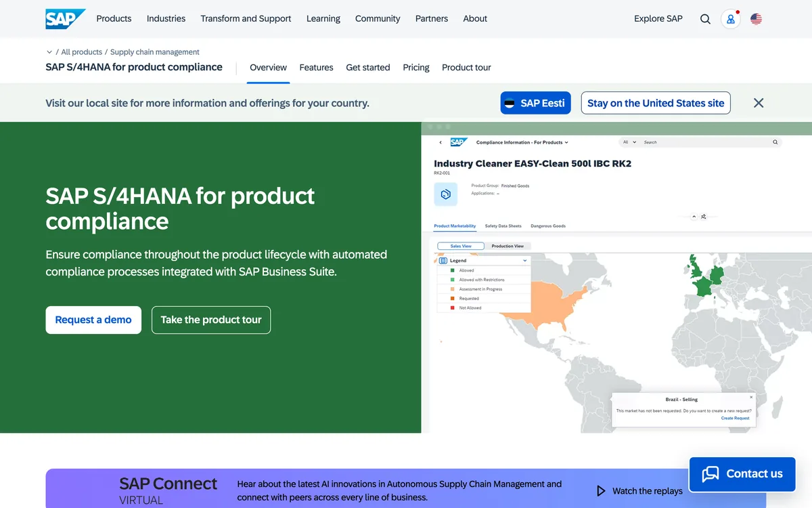The image size is (812, 508).
Task: Follow the All products breadcrumb link
Action: point(82,52)
